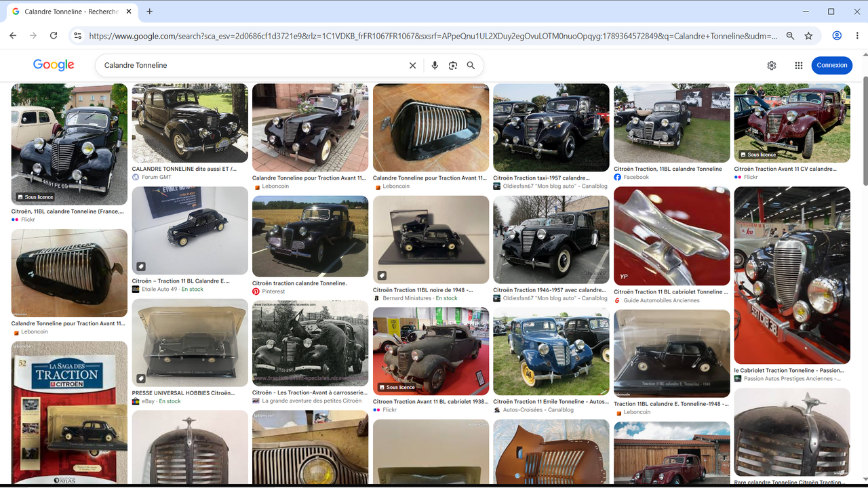
Task: Open the Etoile Auto 49 model car image
Action: click(x=190, y=230)
